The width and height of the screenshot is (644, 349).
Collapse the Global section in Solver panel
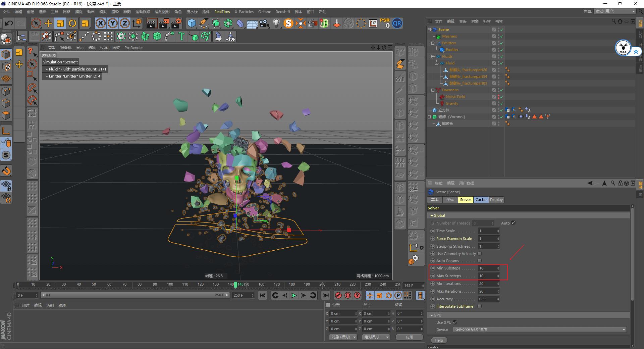click(433, 215)
